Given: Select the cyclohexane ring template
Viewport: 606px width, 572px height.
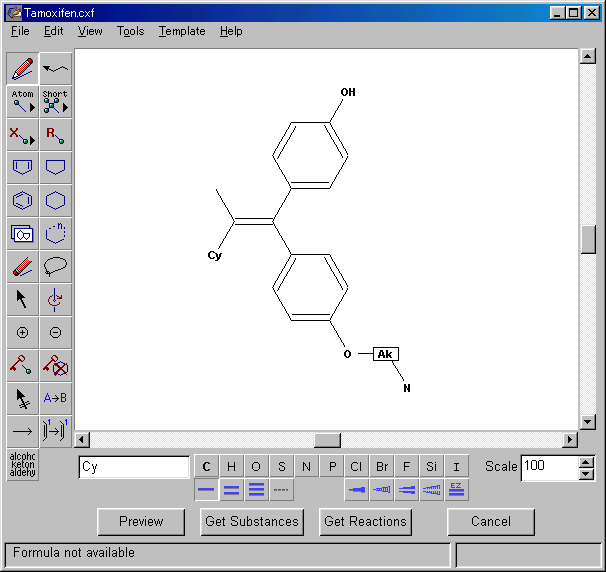Looking at the screenshot, I should 56,201.
